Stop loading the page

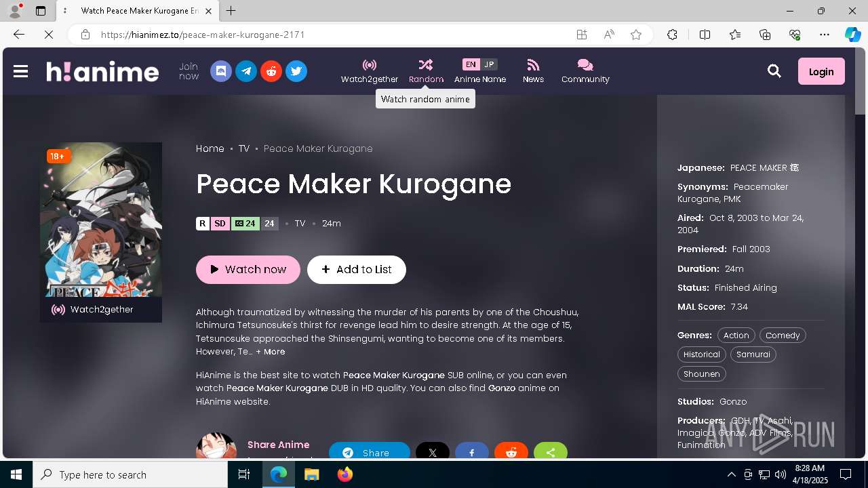(x=48, y=35)
